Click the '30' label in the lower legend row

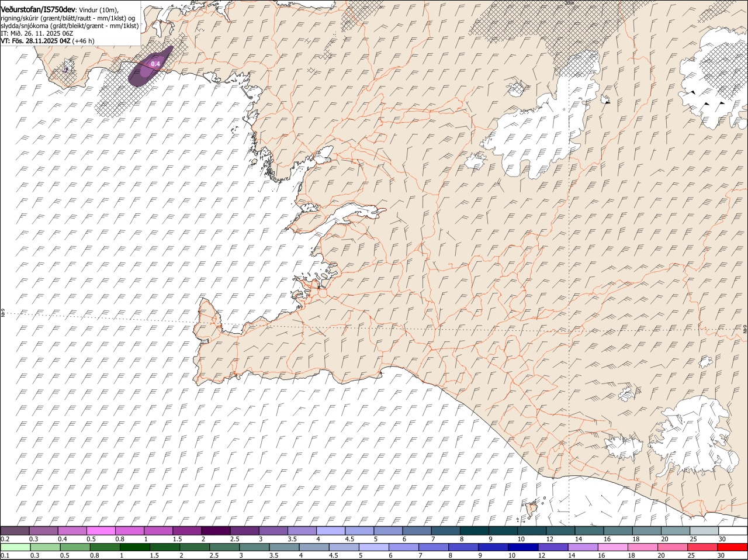(x=721, y=555)
